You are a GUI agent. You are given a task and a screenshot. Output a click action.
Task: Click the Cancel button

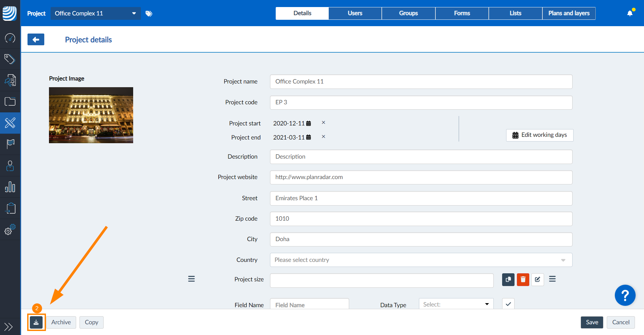coord(621,322)
